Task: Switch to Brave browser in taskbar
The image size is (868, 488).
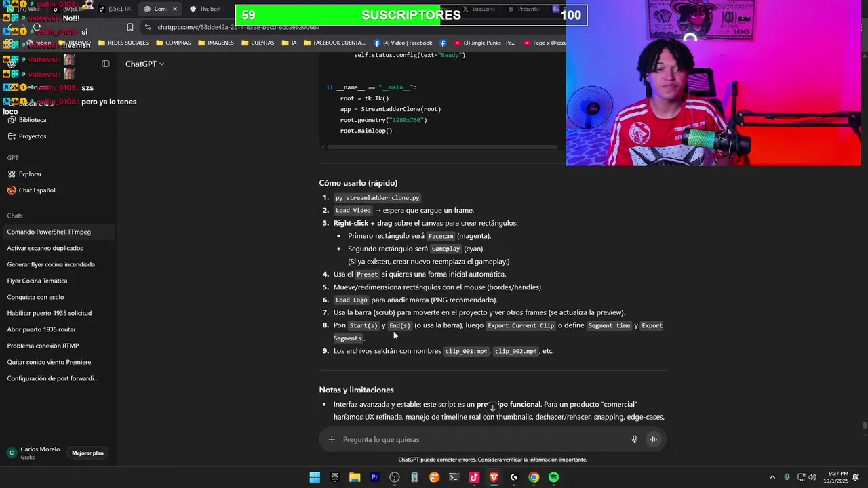Action: 494,477
